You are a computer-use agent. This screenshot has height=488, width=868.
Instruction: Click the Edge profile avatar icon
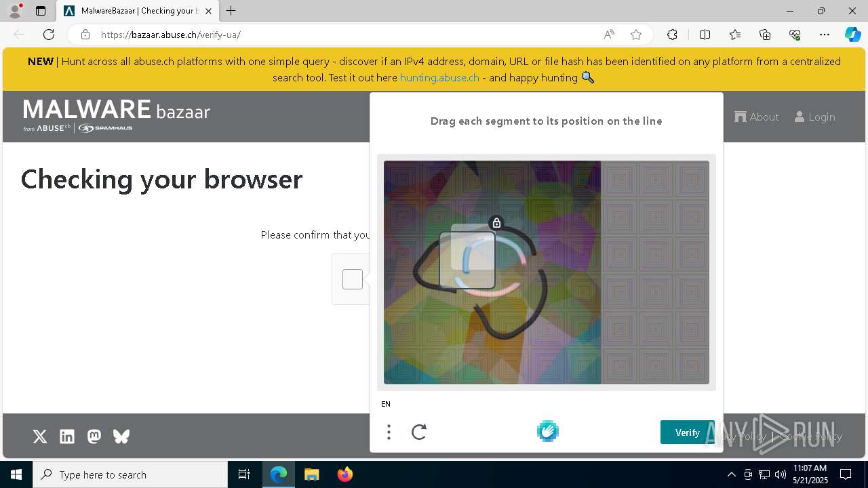tap(14, 11)
